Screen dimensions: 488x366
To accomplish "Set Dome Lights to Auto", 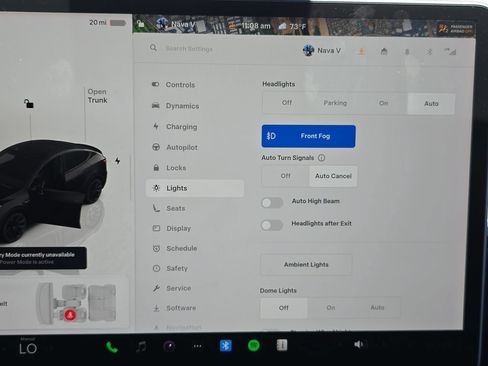I will [x=377, y=308].
